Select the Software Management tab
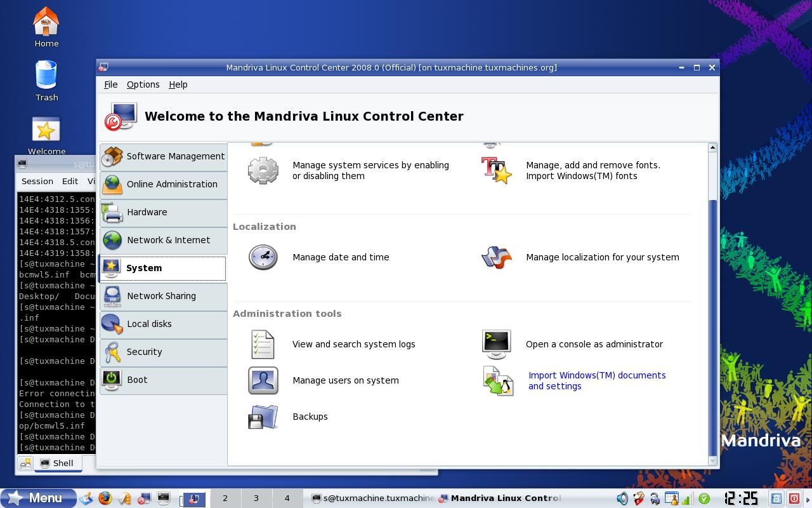The image size is (812, 508). click(x=163, y=156)
